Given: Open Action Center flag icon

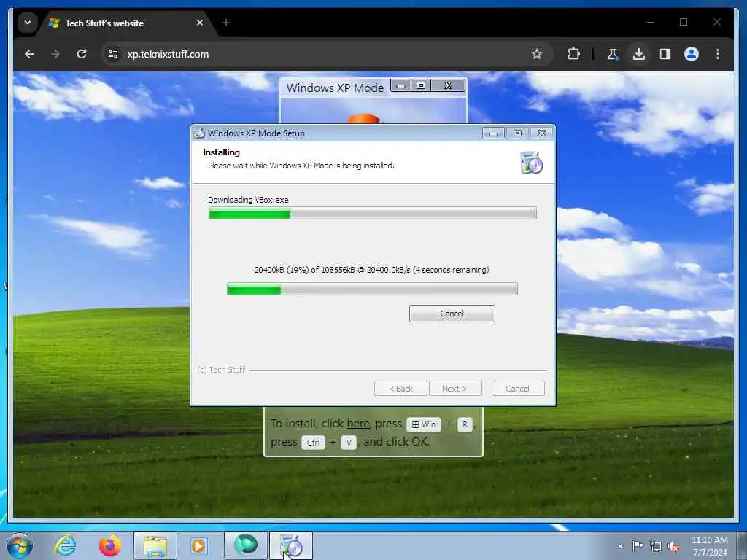Looking at the screenshot, I should pos(638,545).
